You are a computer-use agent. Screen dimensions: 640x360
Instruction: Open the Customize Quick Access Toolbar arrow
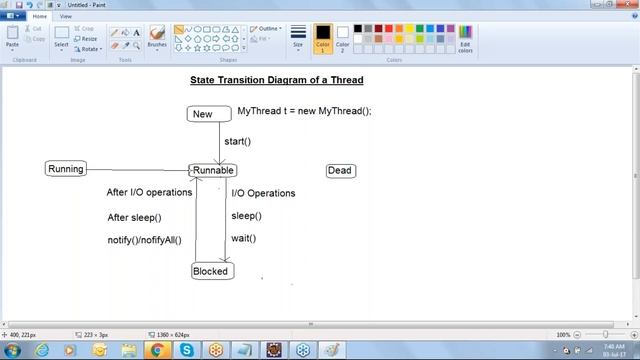(x=59, y=5)
